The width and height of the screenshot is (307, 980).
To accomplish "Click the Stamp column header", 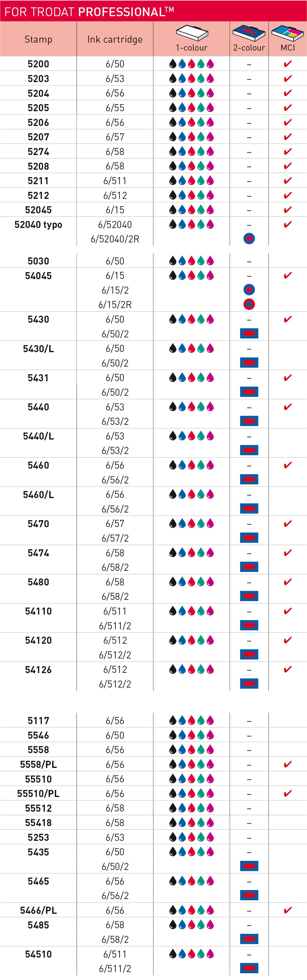I will (38, 39).
